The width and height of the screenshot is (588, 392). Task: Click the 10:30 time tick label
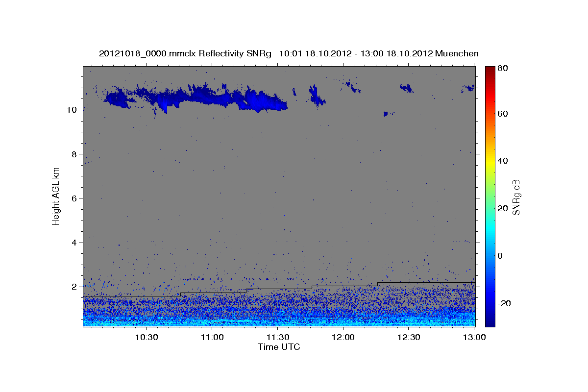coord(146,338)
